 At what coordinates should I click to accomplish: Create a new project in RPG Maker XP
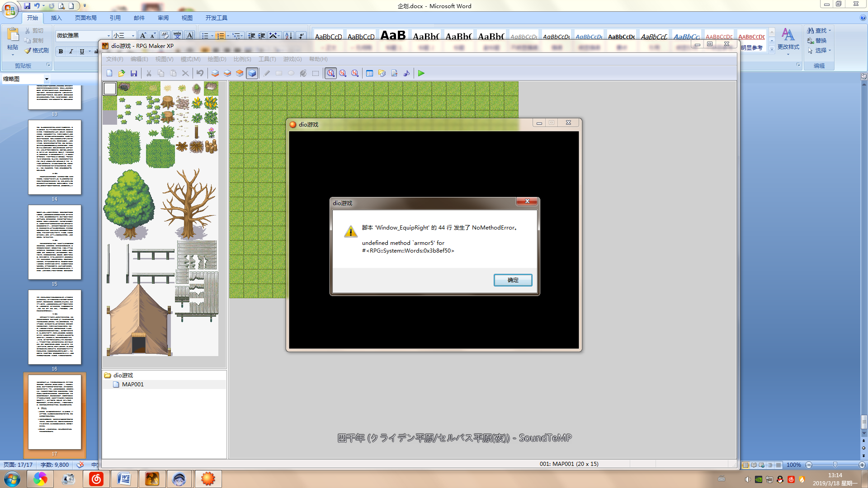point(109,73)
